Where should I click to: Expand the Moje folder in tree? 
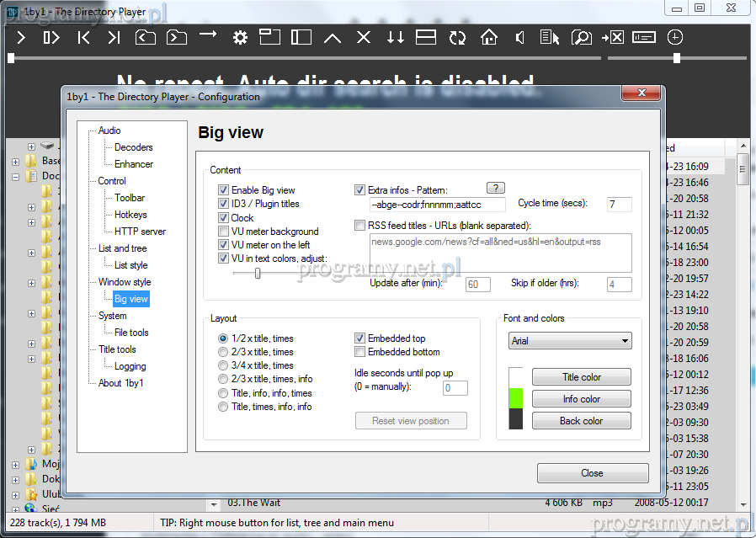click(x=16, y=464)
